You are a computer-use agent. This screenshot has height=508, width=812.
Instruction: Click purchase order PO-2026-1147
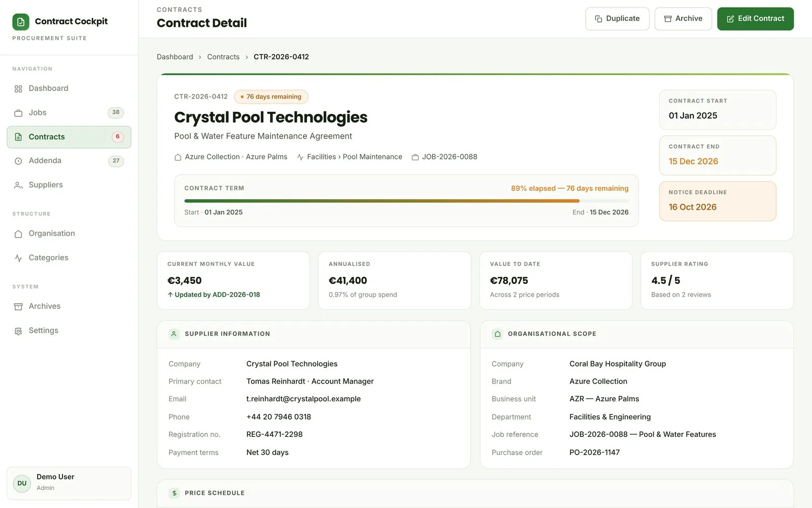point(594,453)
